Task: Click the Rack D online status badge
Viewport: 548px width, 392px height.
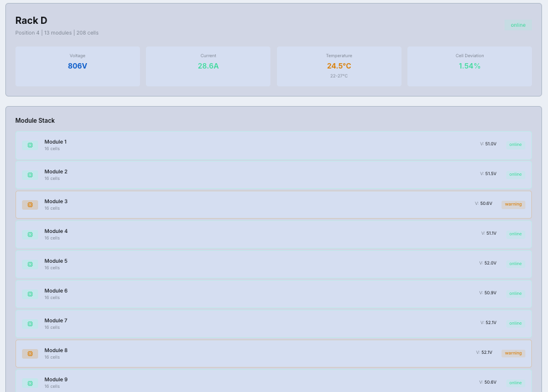Action: point(518,25)
